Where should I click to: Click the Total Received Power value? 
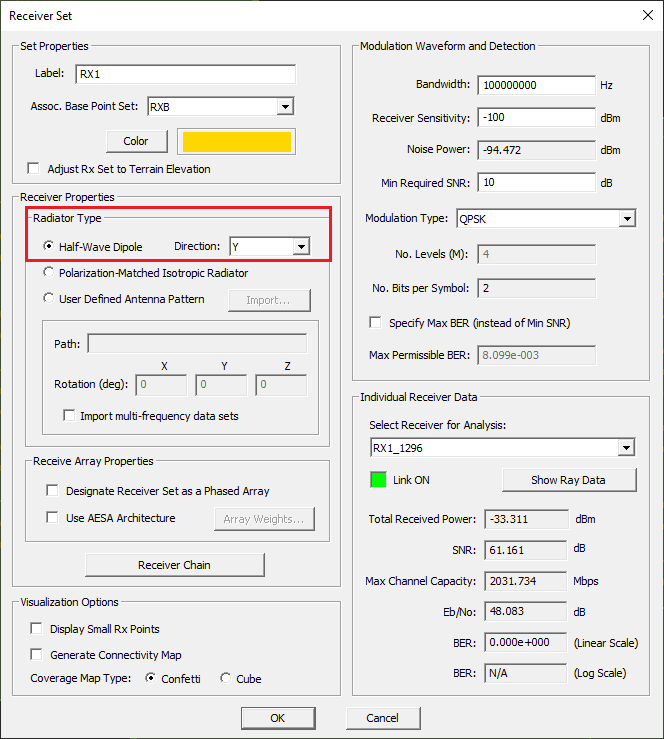526,519
